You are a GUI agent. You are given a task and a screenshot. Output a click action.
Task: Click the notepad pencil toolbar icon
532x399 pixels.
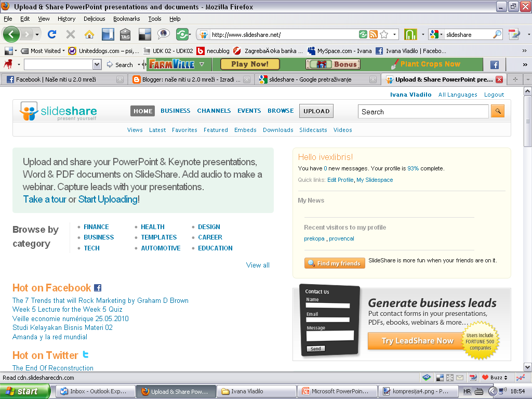[514, 34]
